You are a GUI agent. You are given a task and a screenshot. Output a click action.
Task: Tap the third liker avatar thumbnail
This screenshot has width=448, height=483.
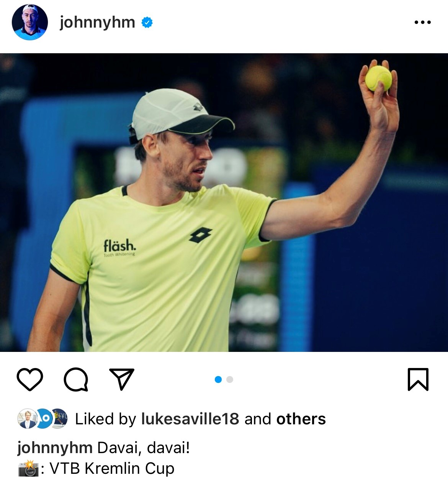pyautogui.click(x=59, y=419)
